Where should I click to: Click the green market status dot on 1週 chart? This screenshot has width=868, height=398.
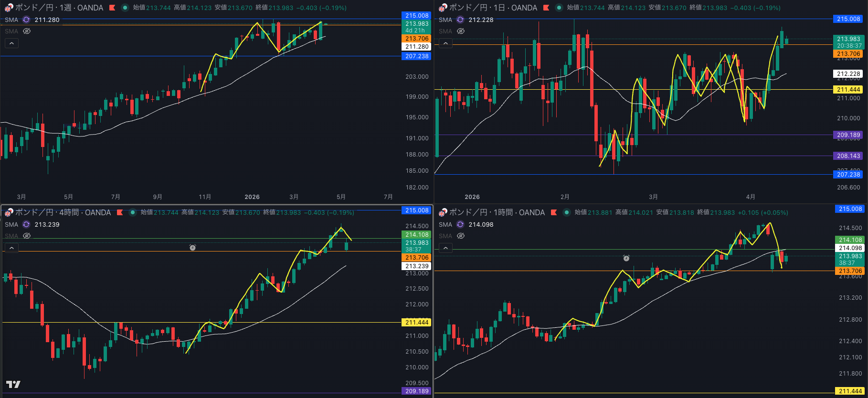tap(125, 8)
